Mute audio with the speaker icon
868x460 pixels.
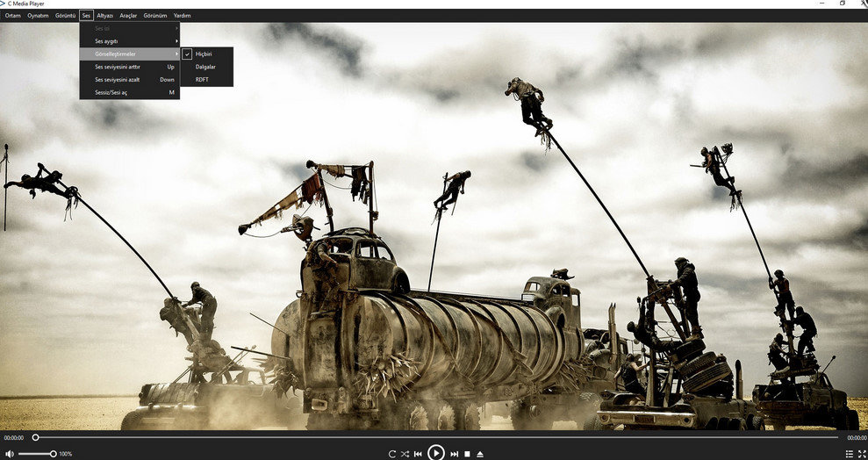click(10, 454)
